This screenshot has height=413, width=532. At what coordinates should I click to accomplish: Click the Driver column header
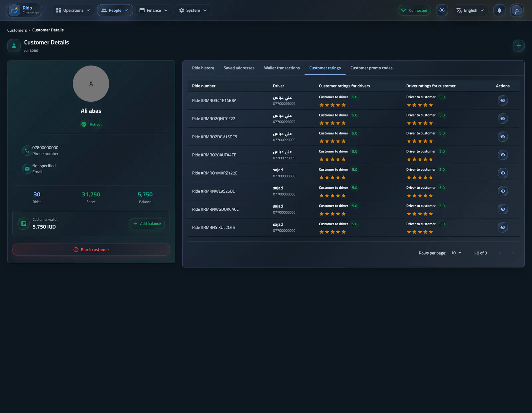pyautogui.click(x=278, y=86)
